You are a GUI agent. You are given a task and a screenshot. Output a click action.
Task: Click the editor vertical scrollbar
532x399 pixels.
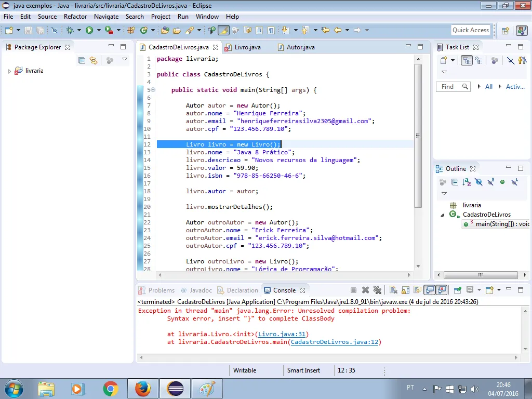[x=418, y=135]
